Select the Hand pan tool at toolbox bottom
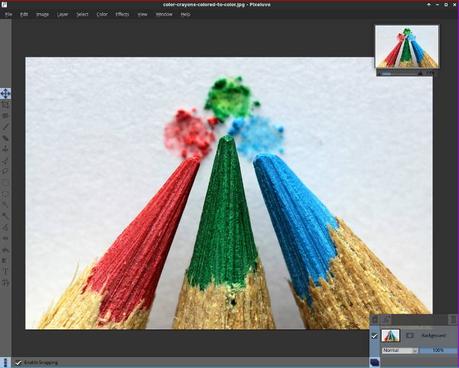Viewport: 459px width, 368px height. pyautogui.click(x=5, y=283)
